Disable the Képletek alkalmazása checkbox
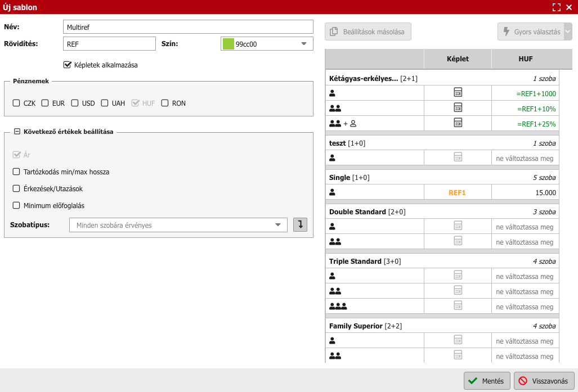 tap(68, 65)
